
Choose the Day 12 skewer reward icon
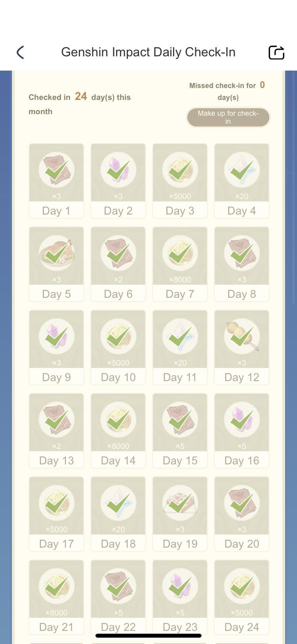pyautogui.click(x=242, y=337)
